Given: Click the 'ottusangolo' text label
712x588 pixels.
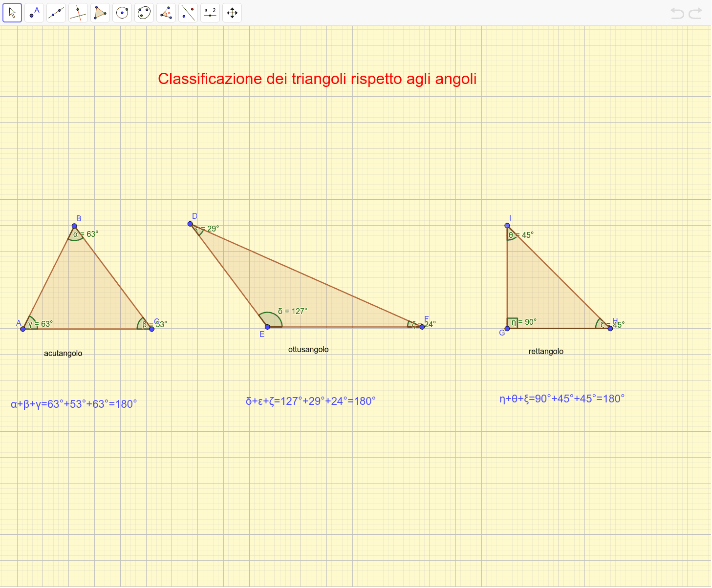Looking at the screenshot, I should (308, 349).
